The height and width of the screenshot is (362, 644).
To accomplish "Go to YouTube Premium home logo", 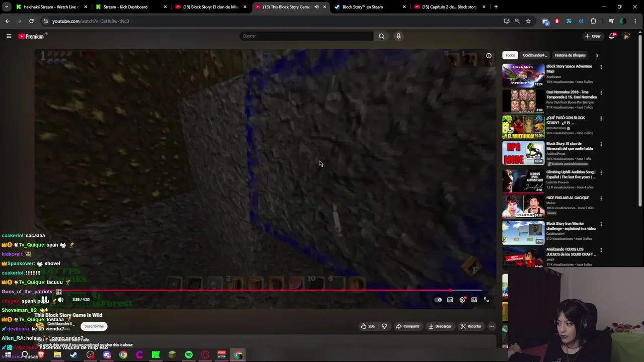I will pyautogui.click(x=31, y=36).
